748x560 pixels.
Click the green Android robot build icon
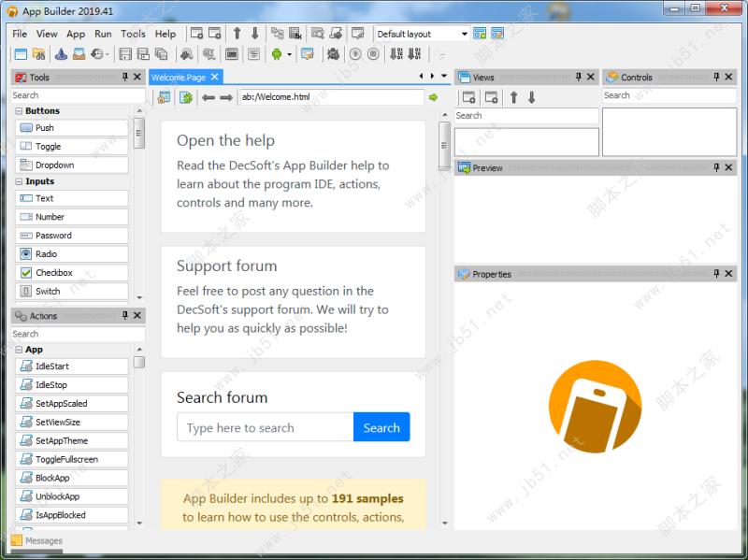point(277,54)
